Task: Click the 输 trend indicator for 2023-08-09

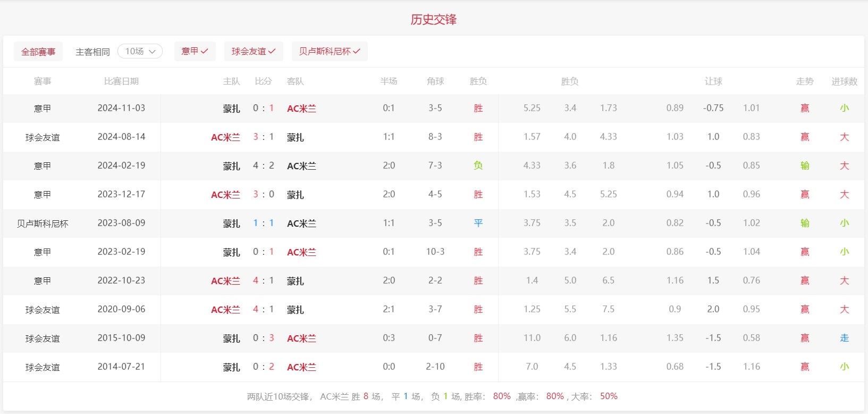Action: click(x=805, y=223)
